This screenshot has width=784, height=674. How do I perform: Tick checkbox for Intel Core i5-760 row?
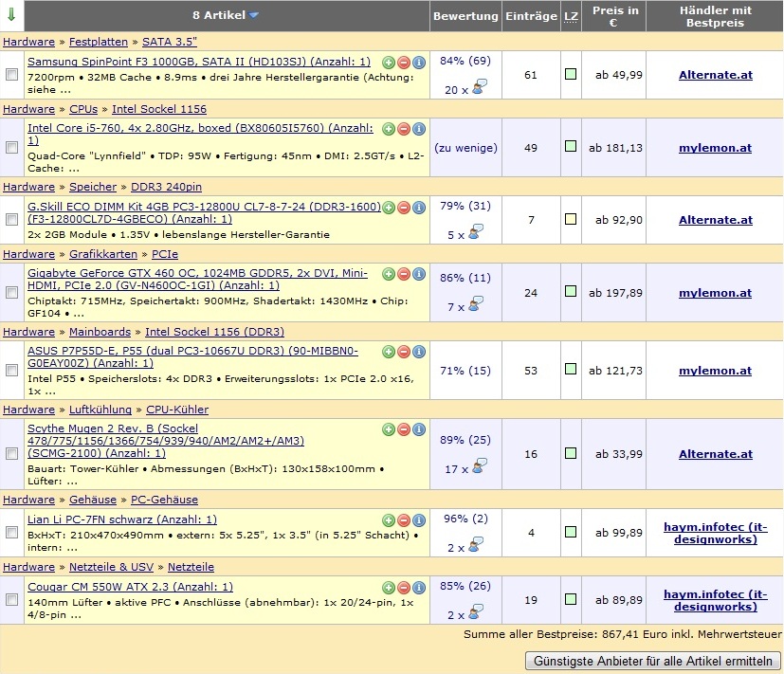click(x=11, y=147)
